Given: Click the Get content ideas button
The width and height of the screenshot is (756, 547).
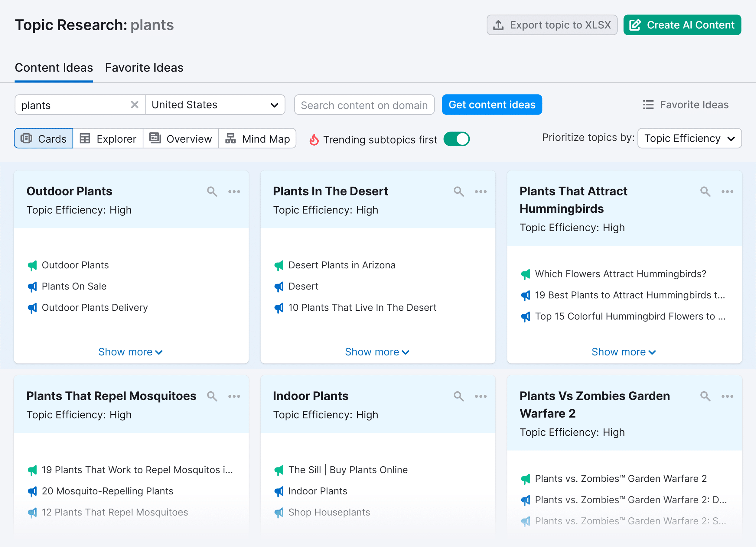Looking at the screenshot, I should point(492,105).
